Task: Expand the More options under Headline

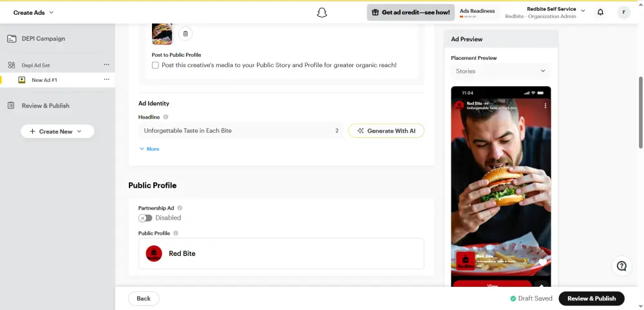Action: click(x=149, y=149)
